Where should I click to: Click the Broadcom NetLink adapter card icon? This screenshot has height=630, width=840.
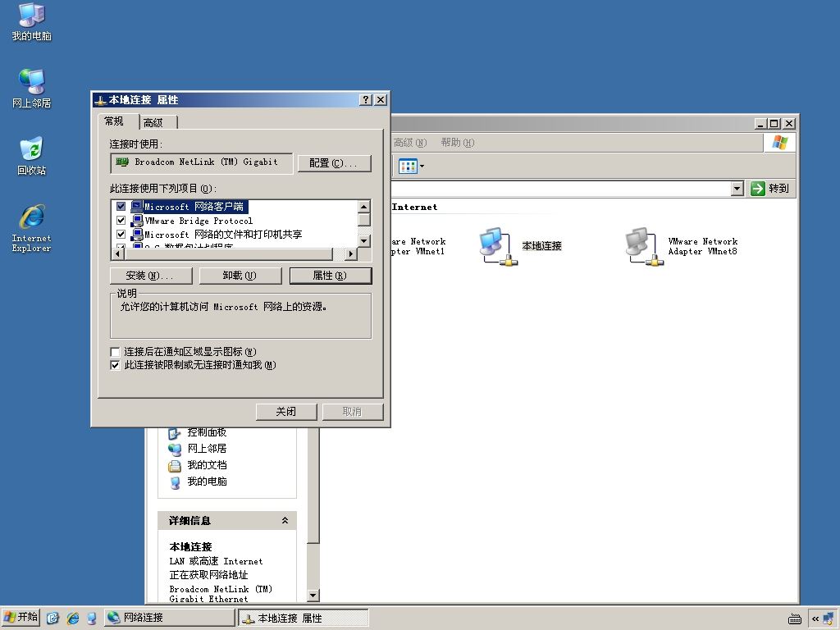click(122, 162)
